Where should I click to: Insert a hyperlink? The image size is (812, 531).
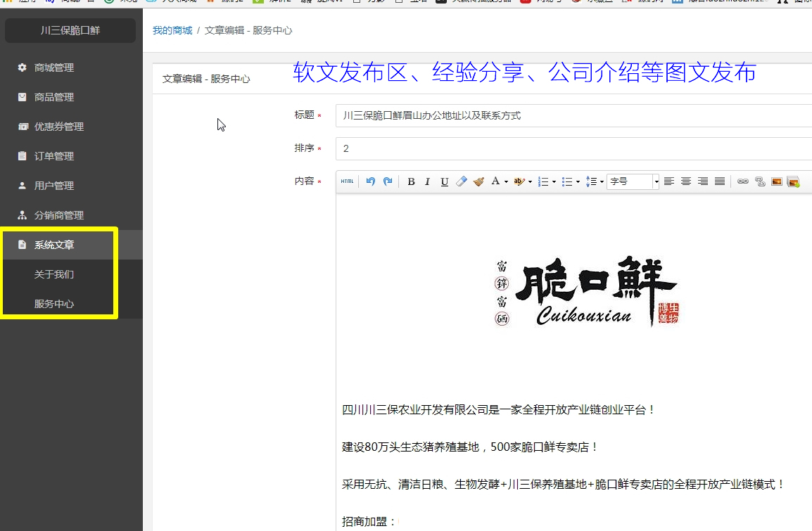click(742, 181)
